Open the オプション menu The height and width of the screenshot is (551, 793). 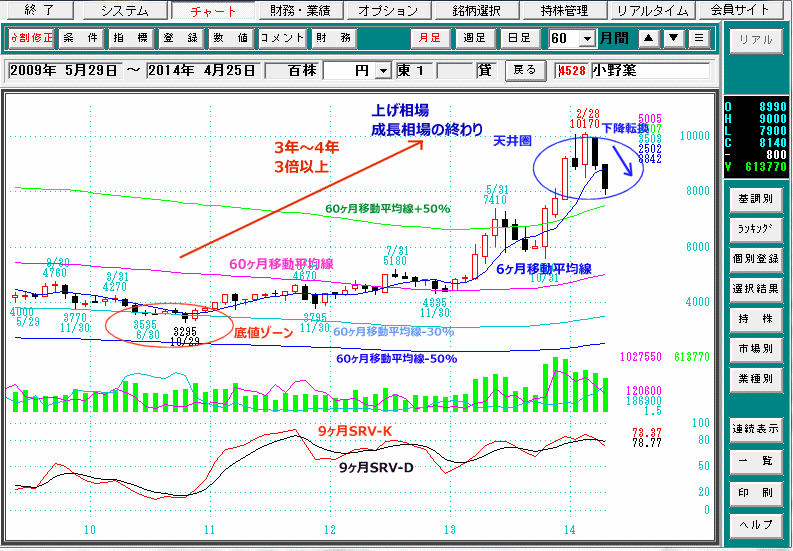coord(388,10)
